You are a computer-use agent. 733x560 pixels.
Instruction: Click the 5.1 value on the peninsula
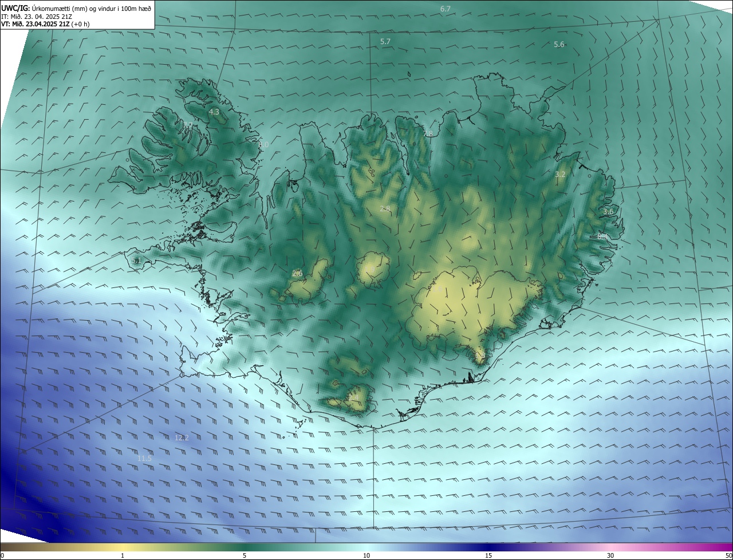136,261
